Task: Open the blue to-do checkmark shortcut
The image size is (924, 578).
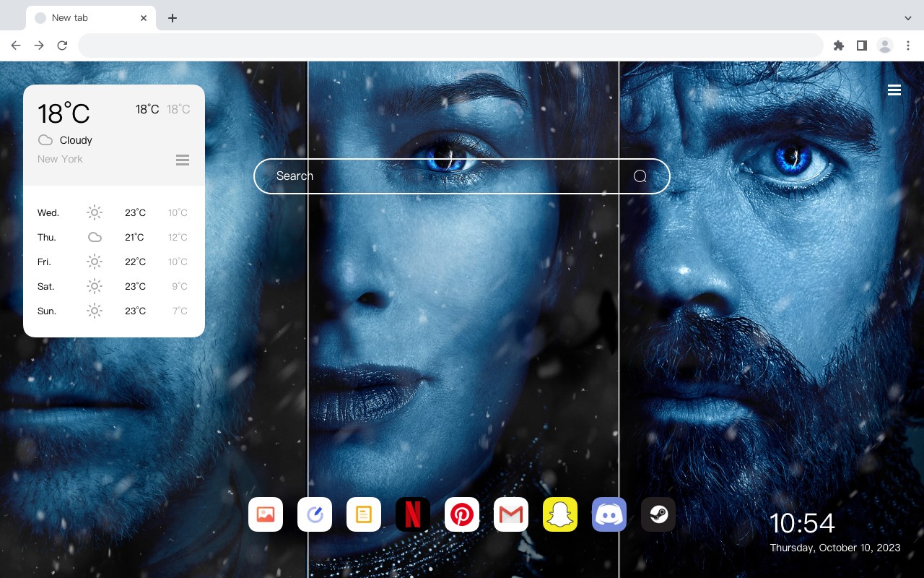Action: point(315,514)
